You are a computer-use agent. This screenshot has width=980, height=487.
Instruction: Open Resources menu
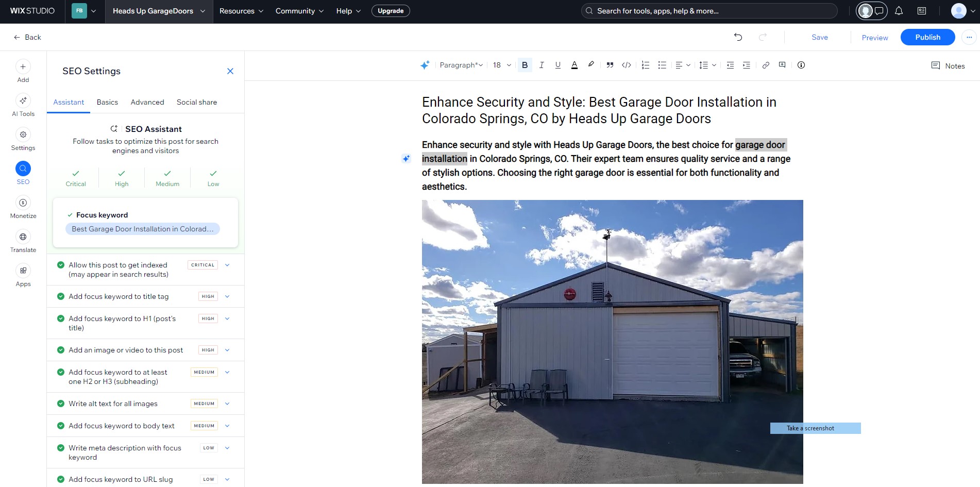coord(241,11)
